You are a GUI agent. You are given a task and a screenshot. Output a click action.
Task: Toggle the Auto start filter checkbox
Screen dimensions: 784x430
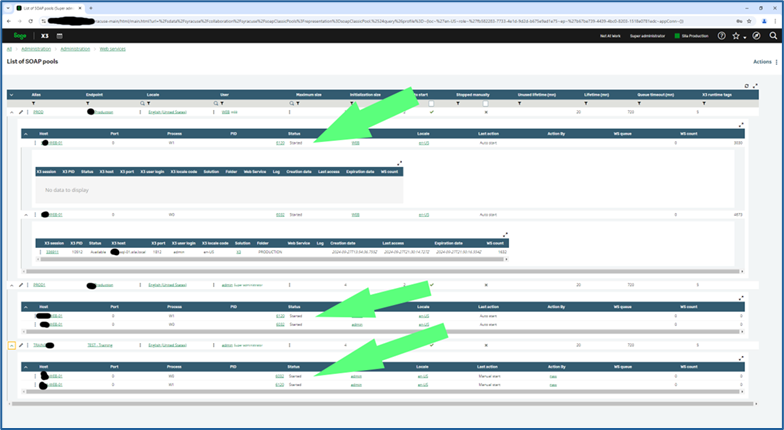pos(431,103)
